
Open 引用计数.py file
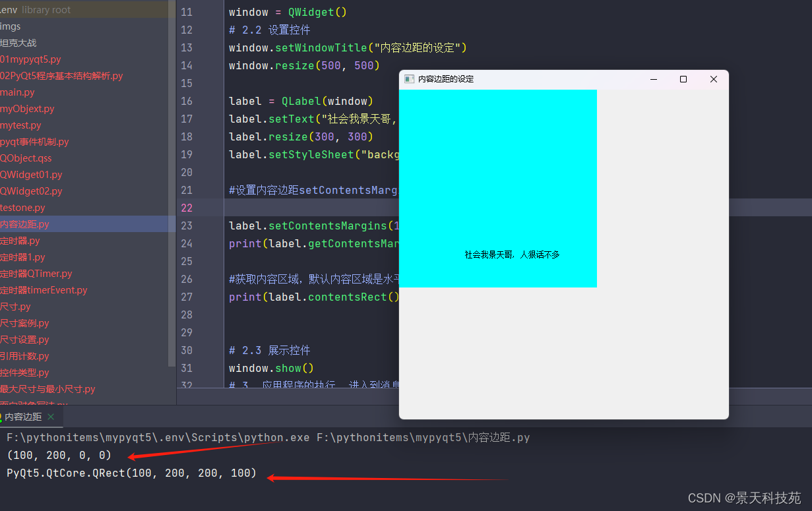click(25, 356)
